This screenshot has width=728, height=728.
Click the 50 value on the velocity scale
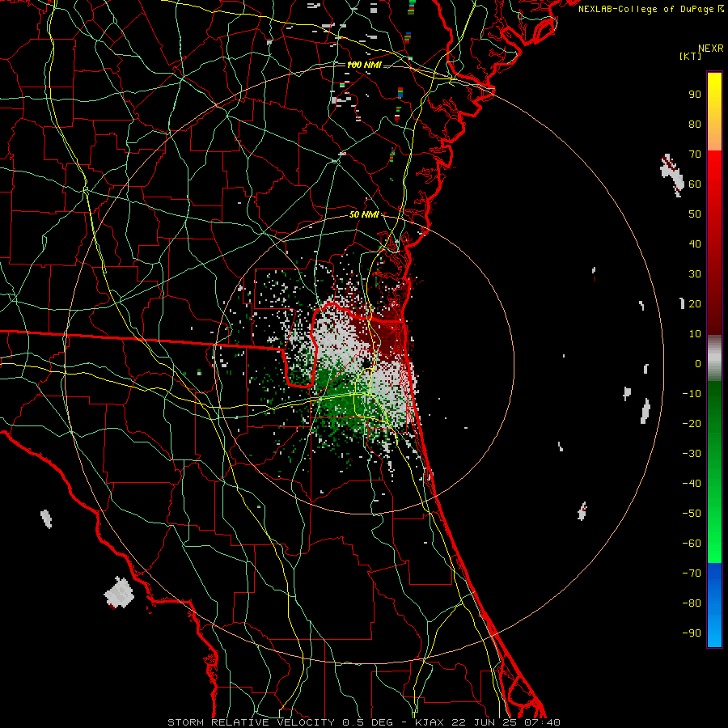point(695,214)
